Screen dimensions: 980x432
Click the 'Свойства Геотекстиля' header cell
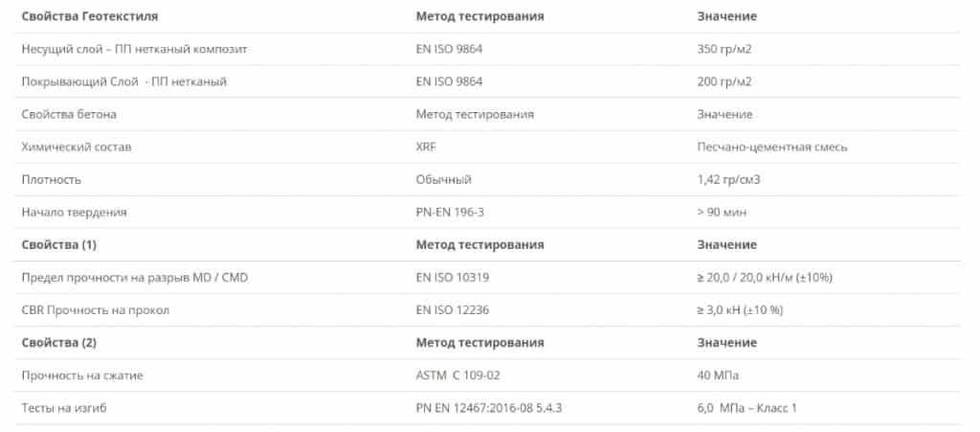(x=89, y=17)
